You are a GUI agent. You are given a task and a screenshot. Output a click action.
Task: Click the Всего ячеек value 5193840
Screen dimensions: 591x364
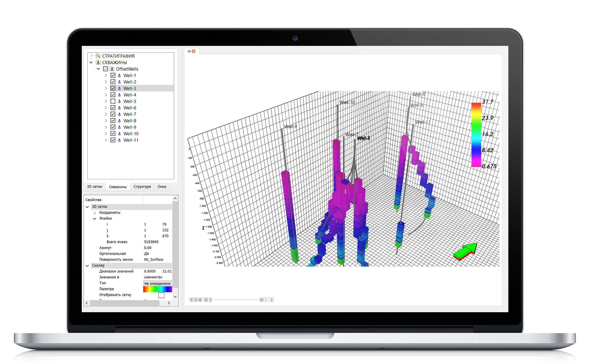click(x=151, y=242)
